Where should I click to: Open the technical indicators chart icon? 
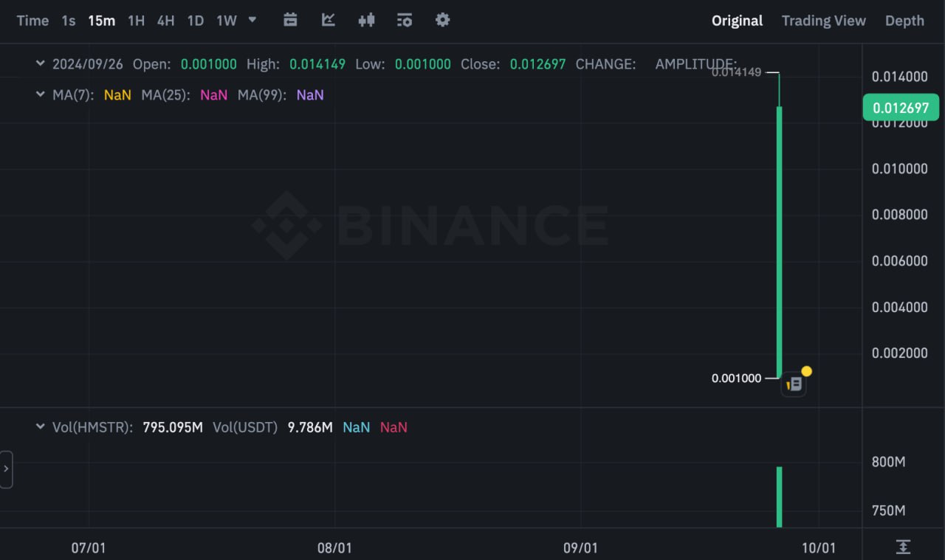329,20
